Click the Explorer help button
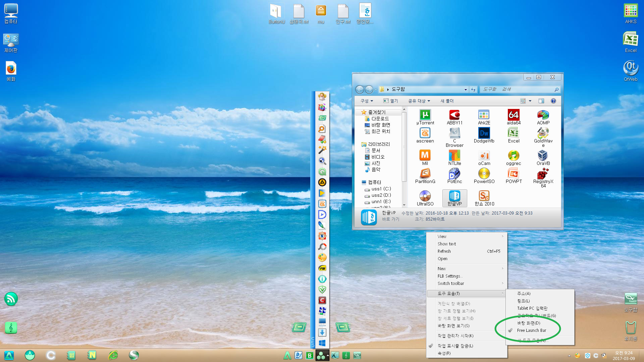 (553, 101)
